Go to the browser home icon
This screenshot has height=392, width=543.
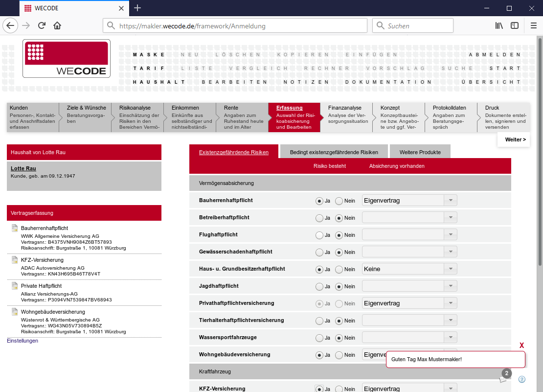(x=57, y=25)
